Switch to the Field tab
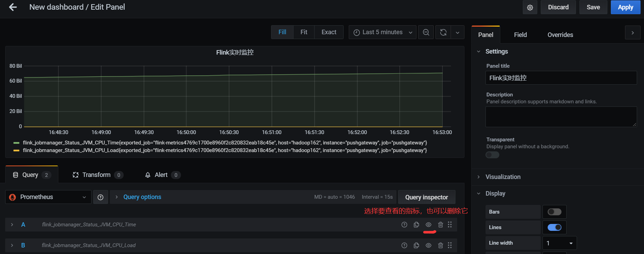 520,35
